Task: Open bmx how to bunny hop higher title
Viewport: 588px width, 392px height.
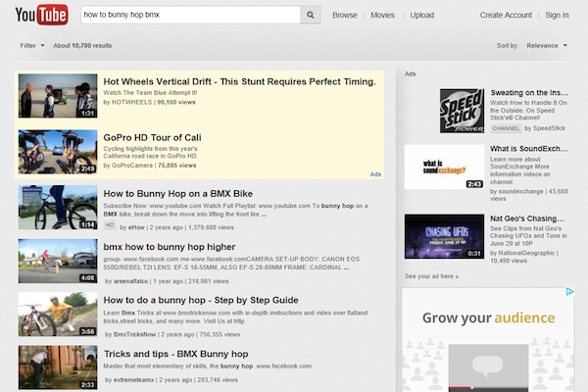Action: coord(170,247)
